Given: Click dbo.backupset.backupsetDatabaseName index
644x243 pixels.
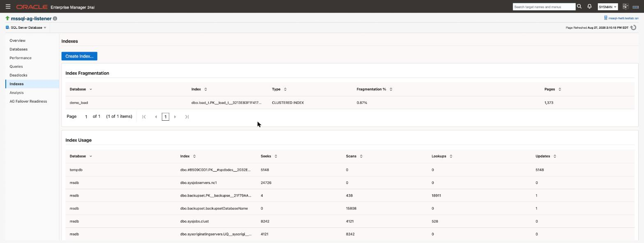Looking at the screenshot, I should click(214, 209).
